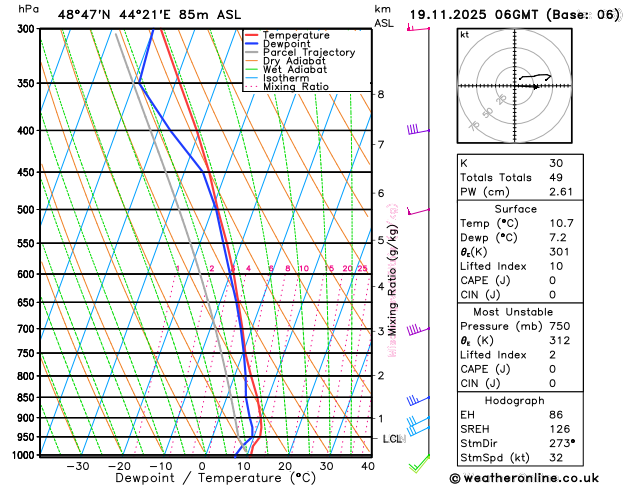The height and width of the screenshot is (486, 629).
Task: Click the LCL level marker label
Action: (x=394, y=439)
